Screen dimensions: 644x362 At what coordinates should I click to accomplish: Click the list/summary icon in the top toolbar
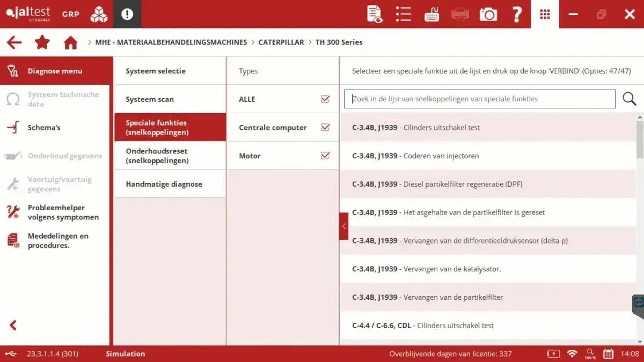pyautogui.click(x=403, y=14)
